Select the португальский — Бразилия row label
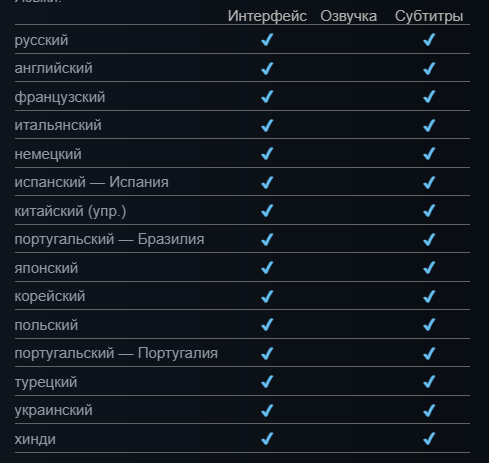This screenshot has width=489, height=463. pos(109,239)
